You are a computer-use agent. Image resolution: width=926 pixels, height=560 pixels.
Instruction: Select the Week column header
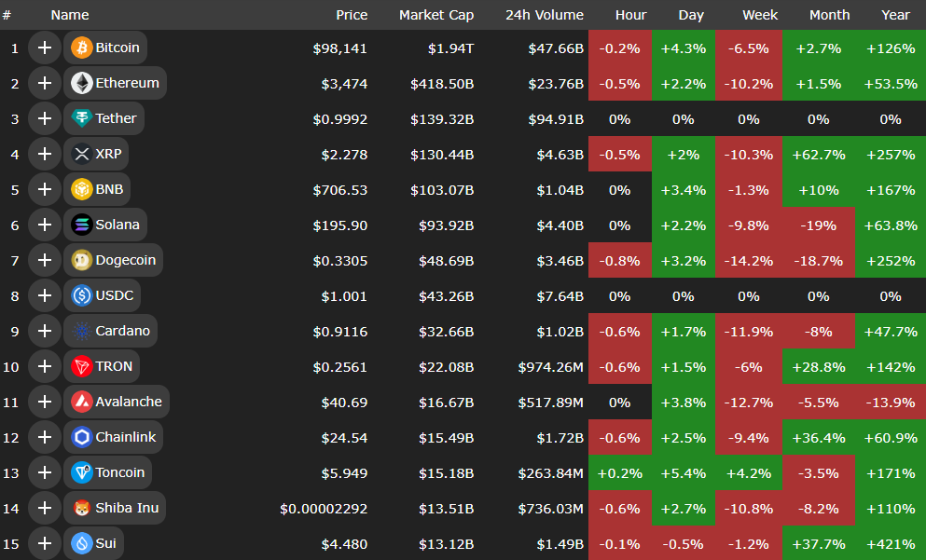pyautogui.click(x=760, y=15)
